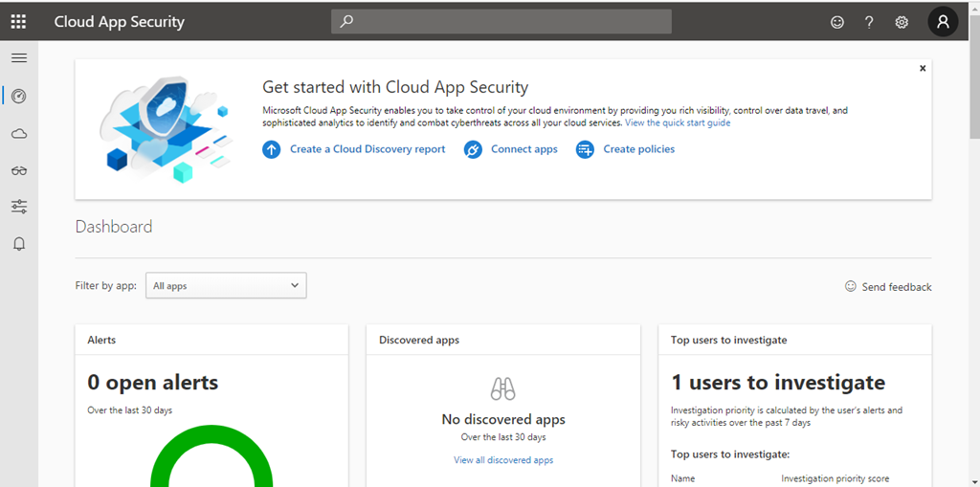Open the Control sliders sidebar icon

[18, 207]
